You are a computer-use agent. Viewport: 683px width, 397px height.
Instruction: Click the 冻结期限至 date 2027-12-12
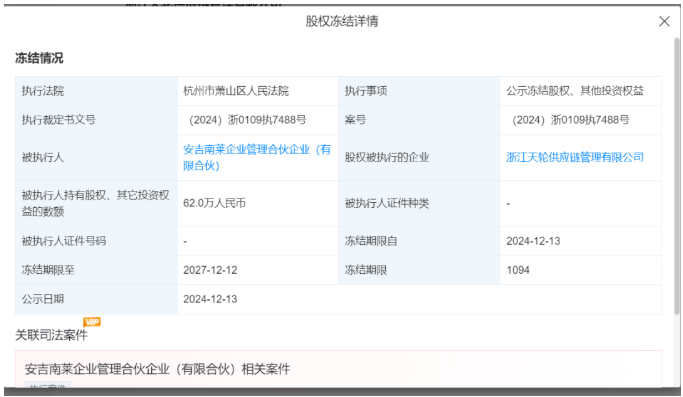(210, 270)
